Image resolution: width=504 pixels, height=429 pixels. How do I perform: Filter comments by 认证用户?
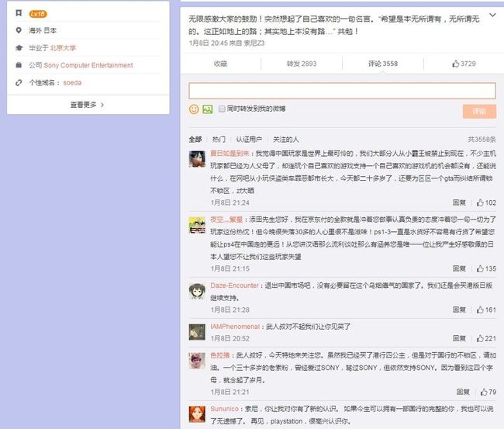click(x=249, y=139)
